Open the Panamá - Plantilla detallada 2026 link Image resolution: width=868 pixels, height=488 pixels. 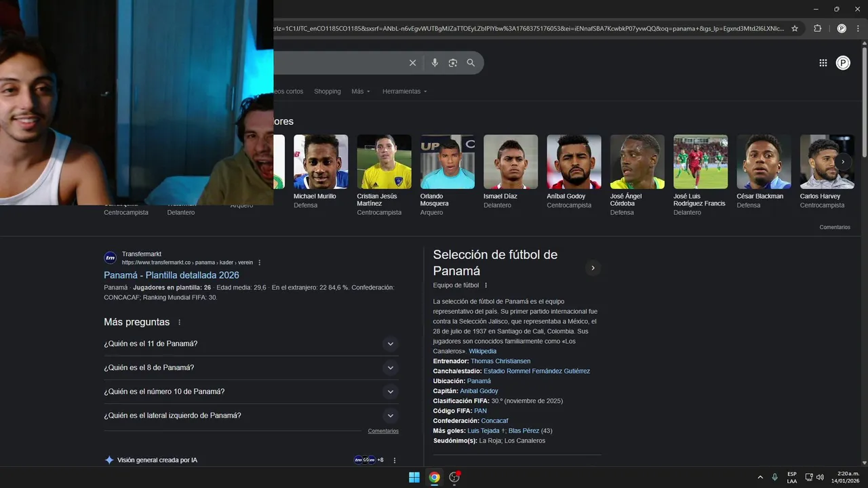(x=172, y=275)
